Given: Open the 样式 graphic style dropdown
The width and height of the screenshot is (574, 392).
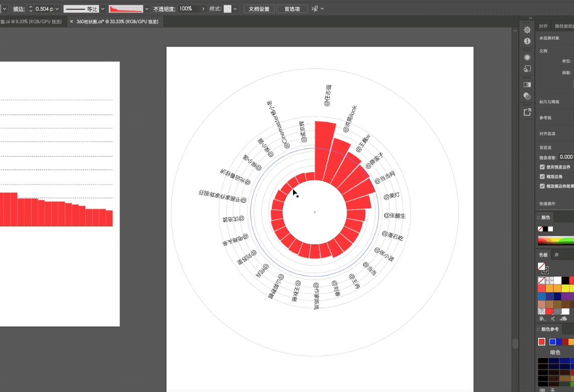Looking at the screenshot, I should (235, 9).
